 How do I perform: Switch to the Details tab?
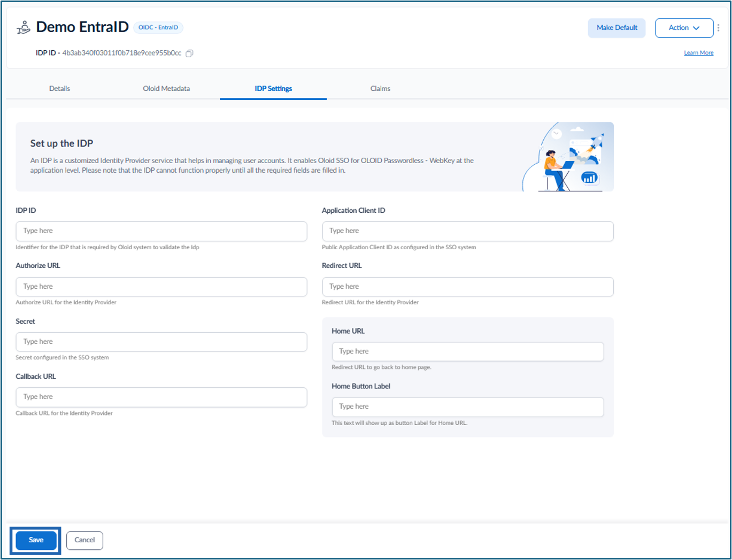tap(59, 89)
